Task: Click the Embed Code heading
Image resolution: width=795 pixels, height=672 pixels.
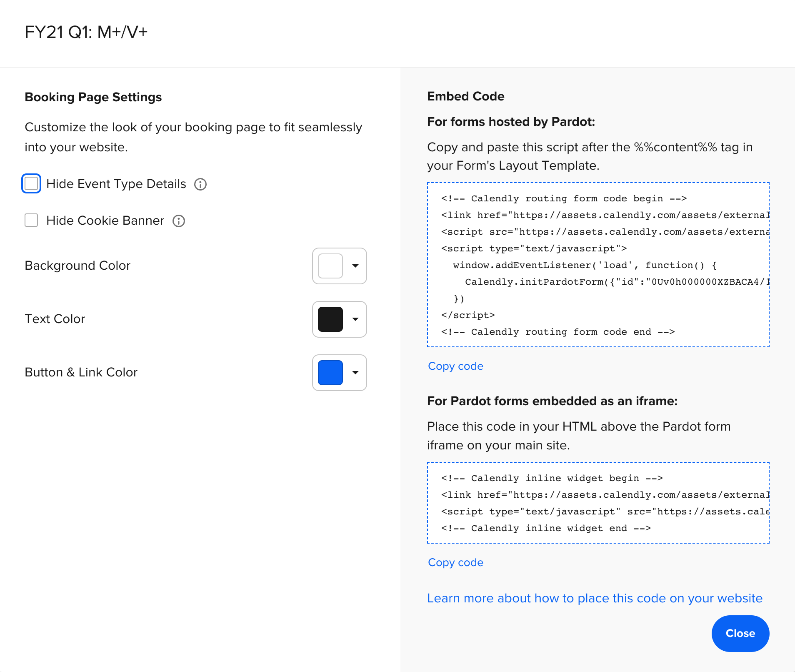Action: [x=465, y=96]
